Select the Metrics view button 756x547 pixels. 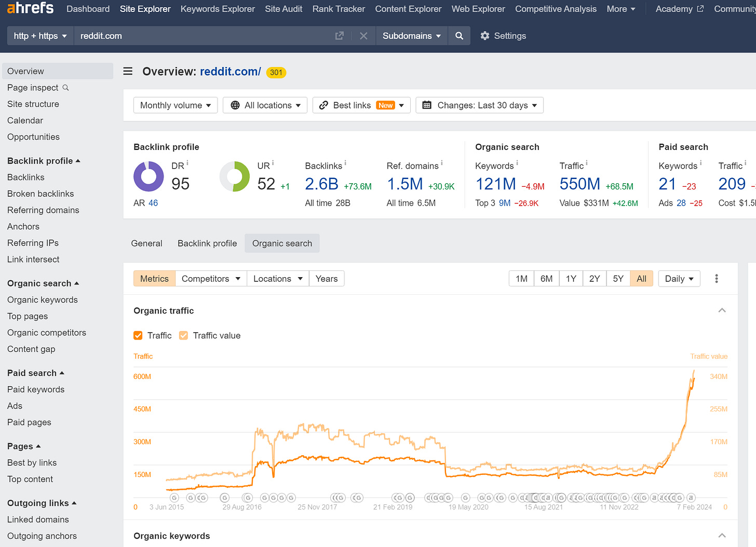(x=154, y=279)
